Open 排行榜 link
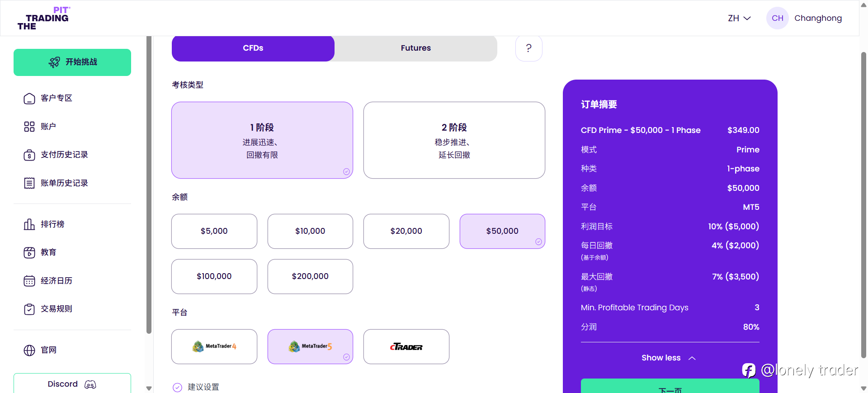Screen dimensions: 868x393 [x=52, y=224]
